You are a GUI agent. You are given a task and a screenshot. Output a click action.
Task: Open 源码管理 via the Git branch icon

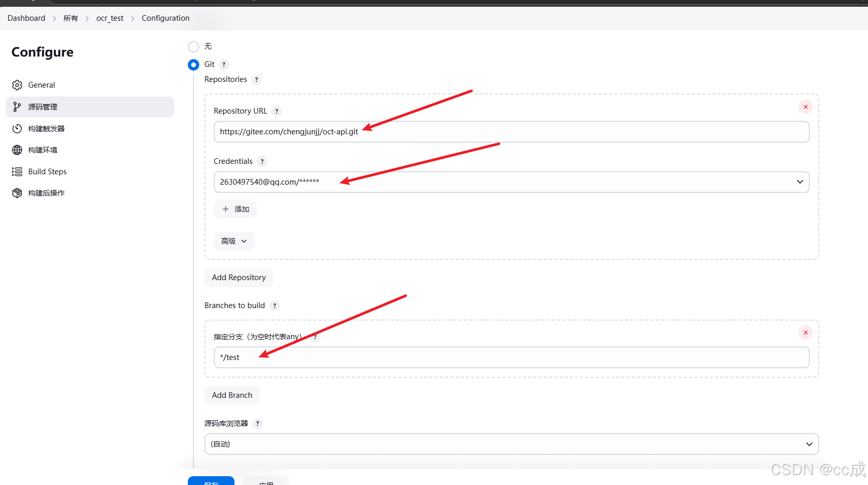[17, 106]
